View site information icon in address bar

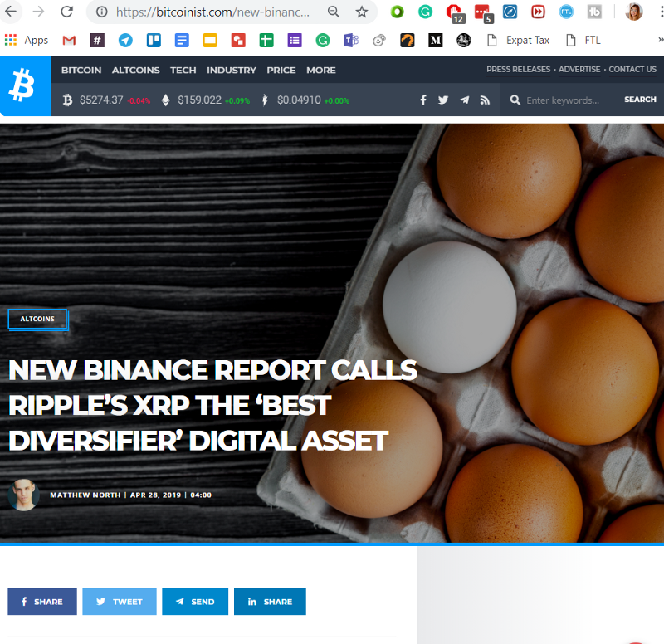point(101,12)
